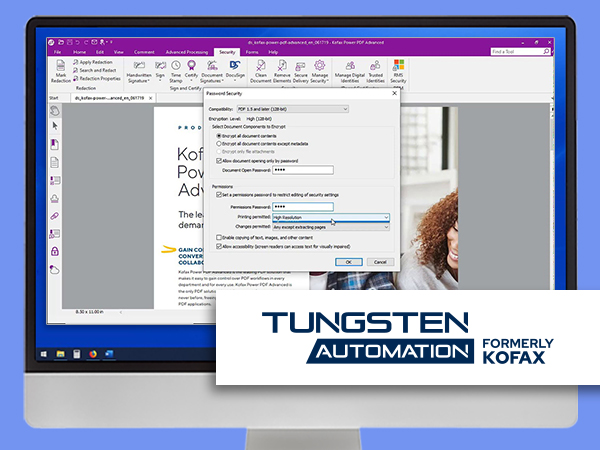Viewport: 600px width, 450px height.
Task: Open the padlock Security panel in sidebar
Action: [x=55, y=251]
